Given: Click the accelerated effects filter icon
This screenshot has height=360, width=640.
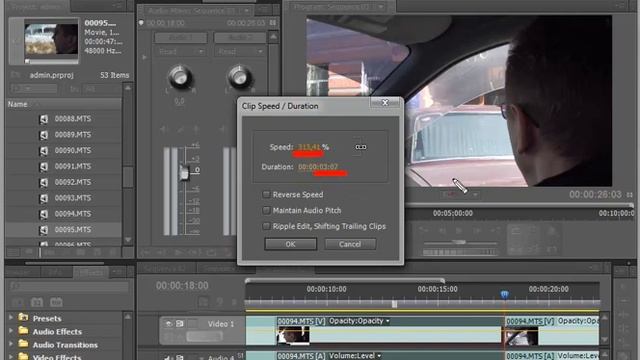Looking at the screenshot, I should [x=18, y=302].
